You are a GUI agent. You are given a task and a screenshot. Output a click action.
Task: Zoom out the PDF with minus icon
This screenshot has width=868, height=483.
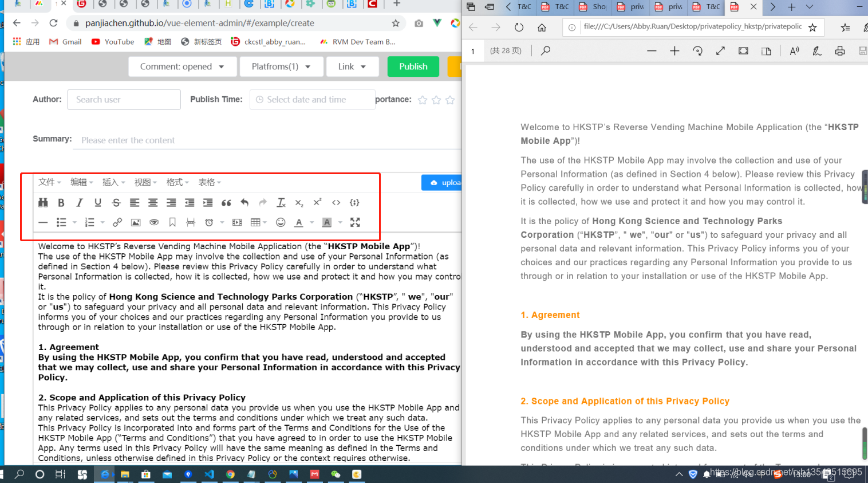(x=652, y=51)
